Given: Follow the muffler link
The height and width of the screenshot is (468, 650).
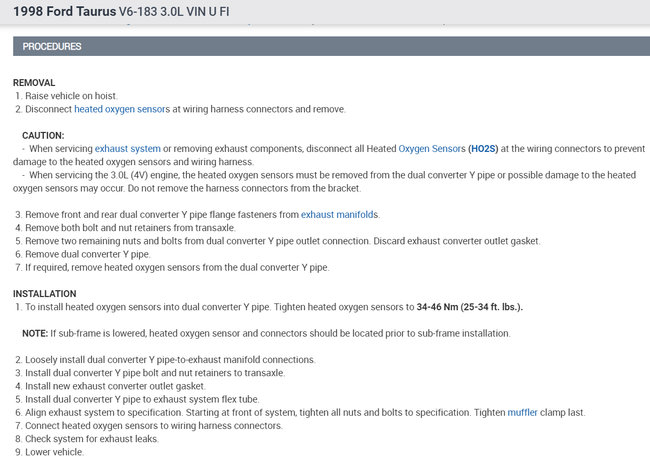Looking at the screenshot, I should pos(522,412).
